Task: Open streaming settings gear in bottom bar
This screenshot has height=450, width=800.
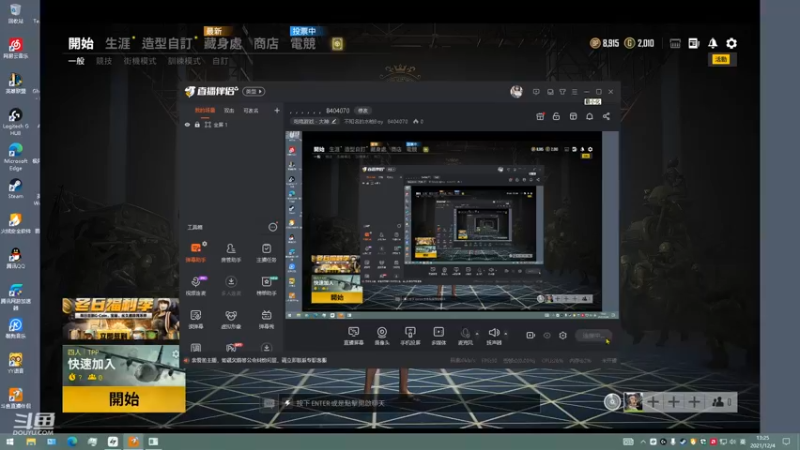Action: pyautogui.click(x=563, y=335)
